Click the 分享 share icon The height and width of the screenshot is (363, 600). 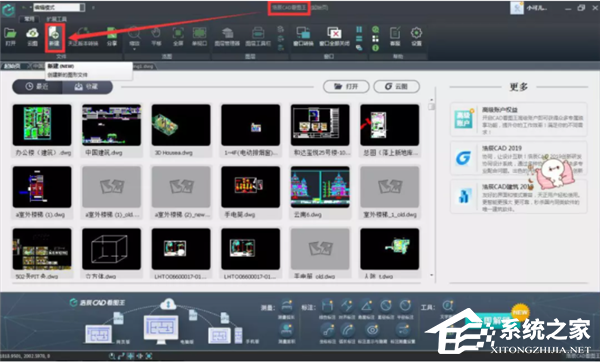tap(112, 37)
